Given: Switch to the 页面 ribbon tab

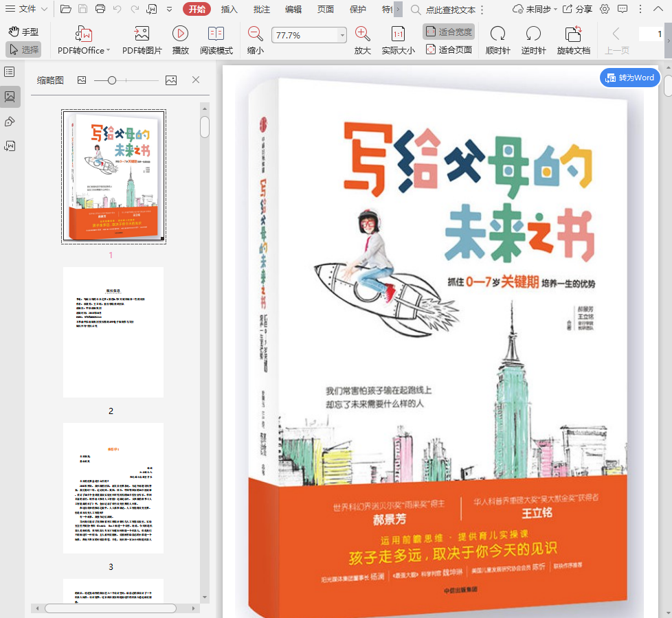Looking at the screenshot, I should 325,9.
